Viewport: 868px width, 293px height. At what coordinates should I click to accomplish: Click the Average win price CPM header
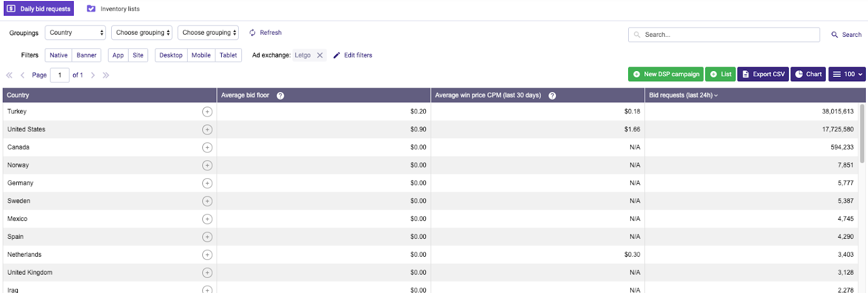[488, 95]
